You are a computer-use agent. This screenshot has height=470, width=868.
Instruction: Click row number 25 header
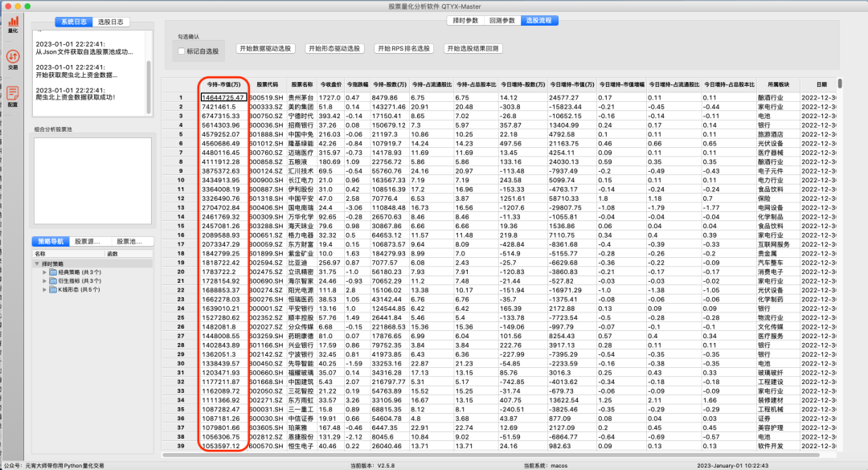click(x=181, y=318)
